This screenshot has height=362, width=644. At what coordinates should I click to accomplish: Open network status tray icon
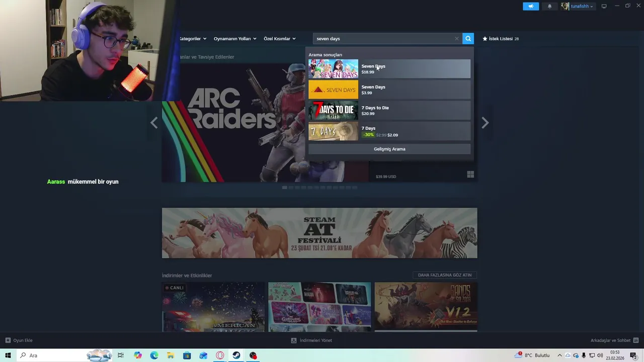point(592,355)
